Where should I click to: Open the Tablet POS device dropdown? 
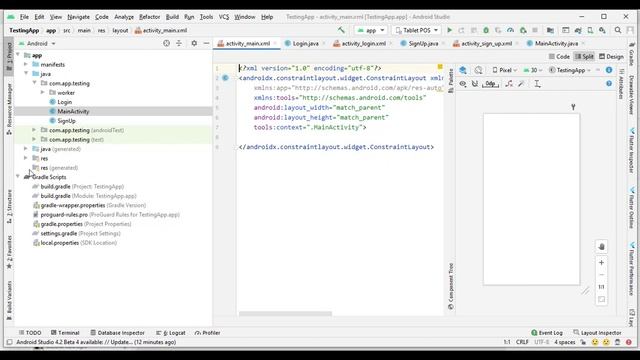point(416,30)
